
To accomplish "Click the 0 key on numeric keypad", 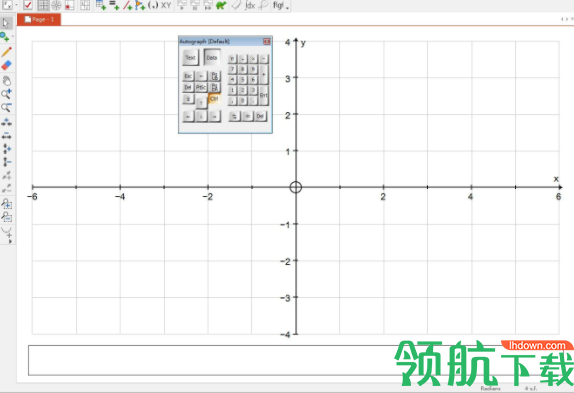I will pos(242,101).
